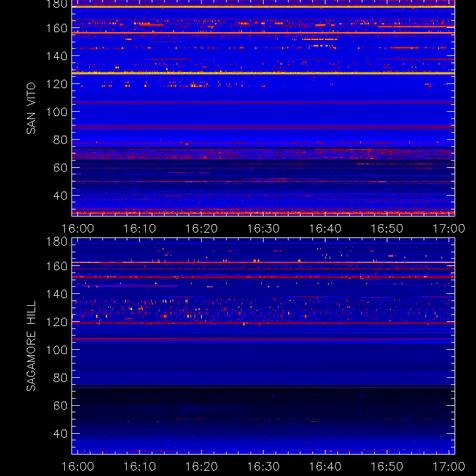Viewport: 476px width, 476px height.
Task: Click the 40 frequency label on San Vito axis
Action: [60, 196]
